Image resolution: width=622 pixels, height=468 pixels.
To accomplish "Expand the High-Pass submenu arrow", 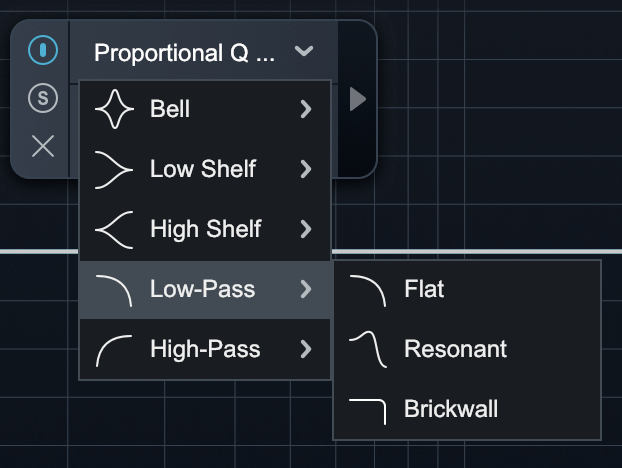I will [306, 350].
